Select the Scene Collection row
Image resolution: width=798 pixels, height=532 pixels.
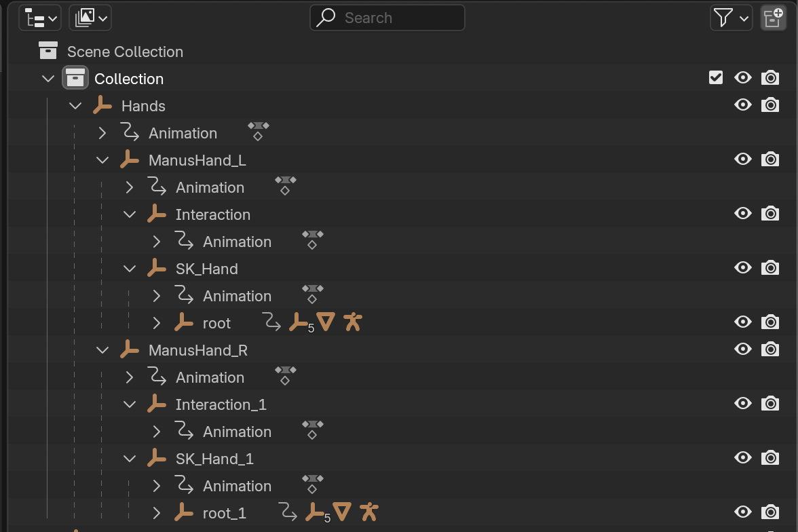125,52
